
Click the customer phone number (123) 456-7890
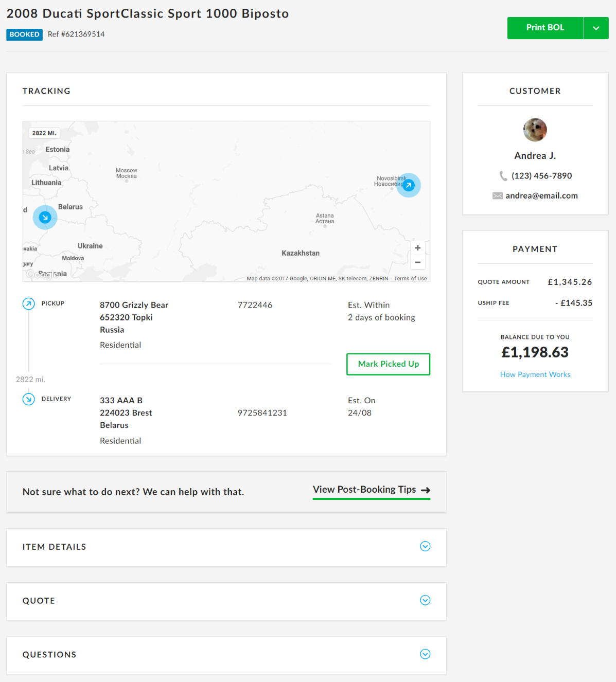pyautogui.click(x=541, y=176)
